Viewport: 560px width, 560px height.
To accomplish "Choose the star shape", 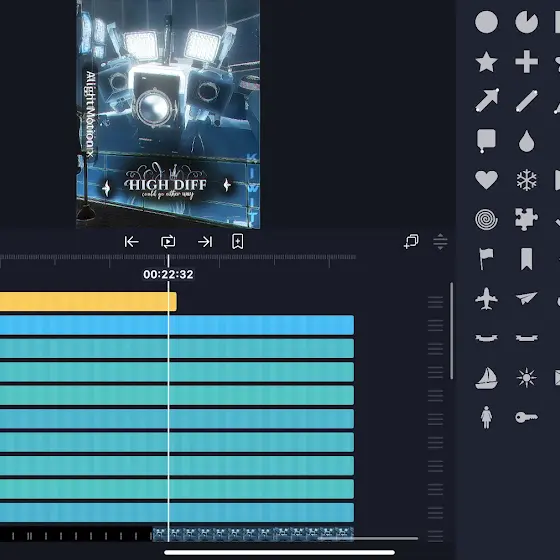I will 486,62.
